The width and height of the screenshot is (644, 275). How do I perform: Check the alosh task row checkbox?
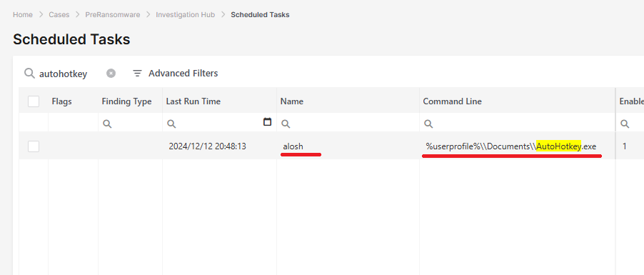pos(34,146)
